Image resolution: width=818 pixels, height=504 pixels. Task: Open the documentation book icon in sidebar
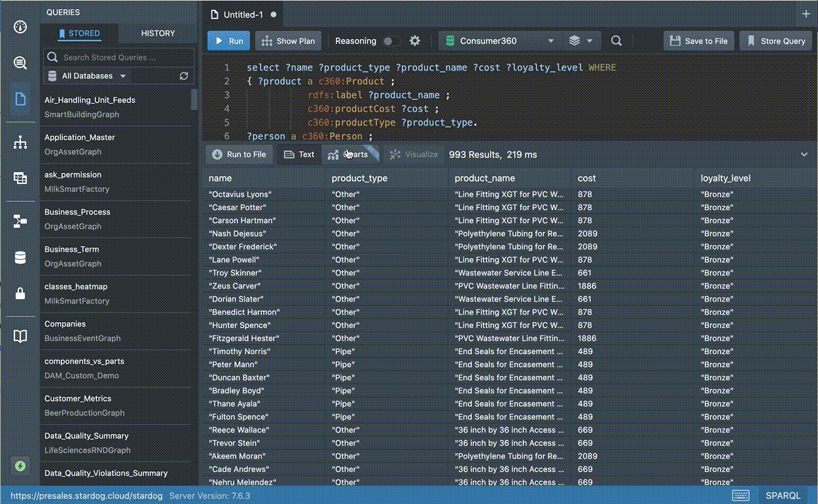tap(20, 336)
